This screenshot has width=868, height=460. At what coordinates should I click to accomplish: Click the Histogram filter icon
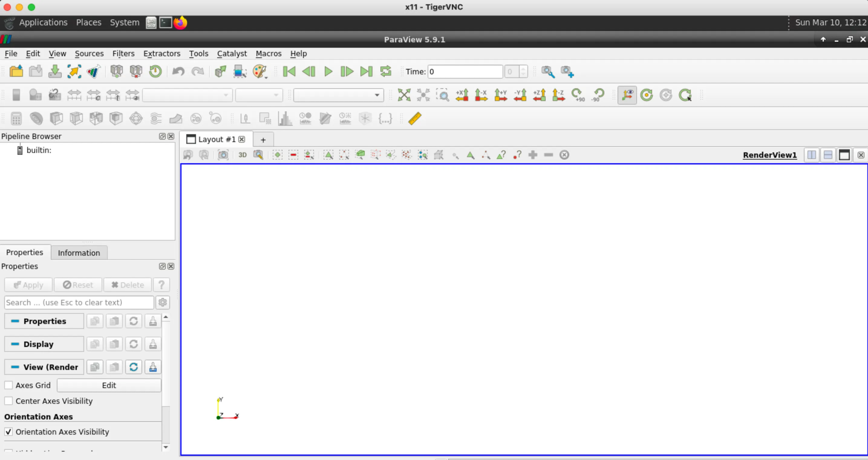(x=285, y=118)
